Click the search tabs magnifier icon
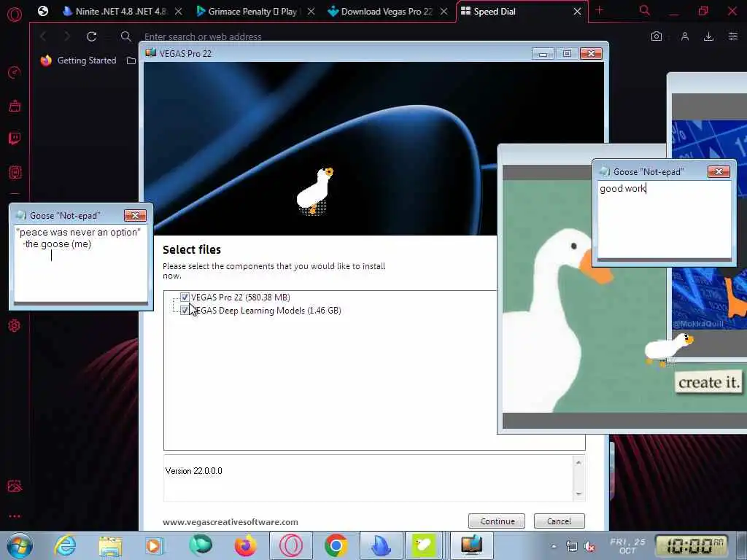Image resolution: width=747 pixels, height=560 pixels. click(645, 10)
